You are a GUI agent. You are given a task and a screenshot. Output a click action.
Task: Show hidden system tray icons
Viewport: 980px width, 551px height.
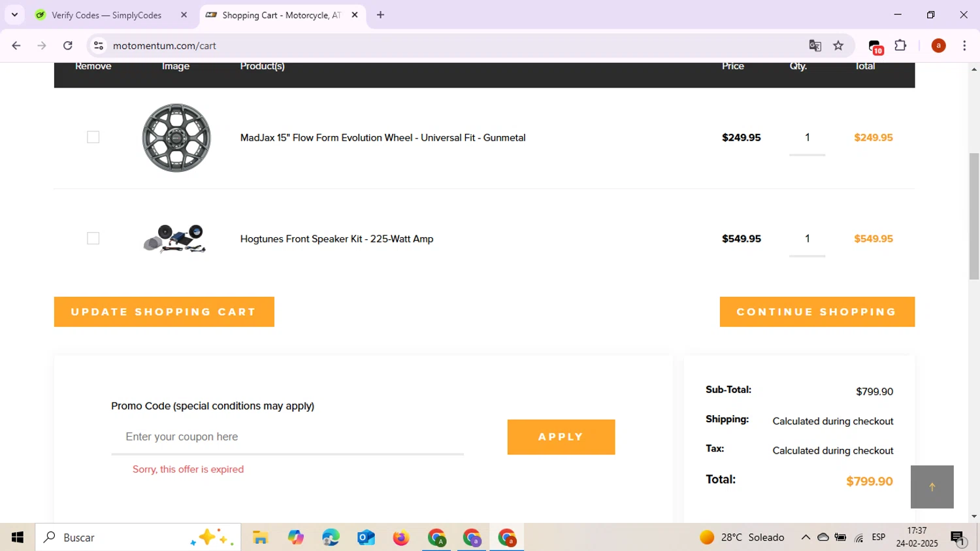(806, 537)
